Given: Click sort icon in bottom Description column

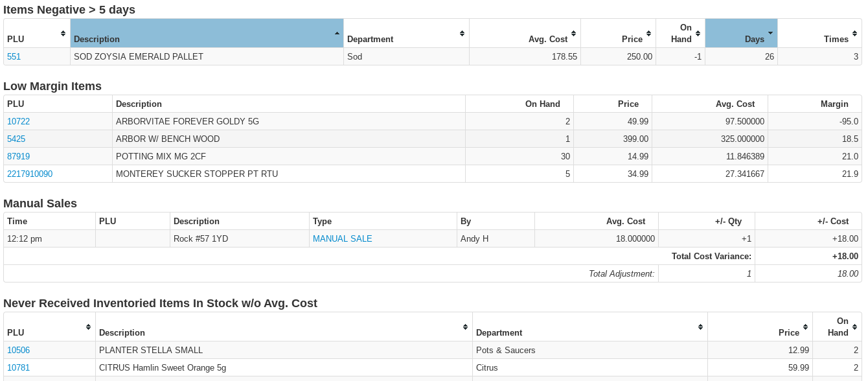Looking at the screenshot, I should (x=465, y=327).
